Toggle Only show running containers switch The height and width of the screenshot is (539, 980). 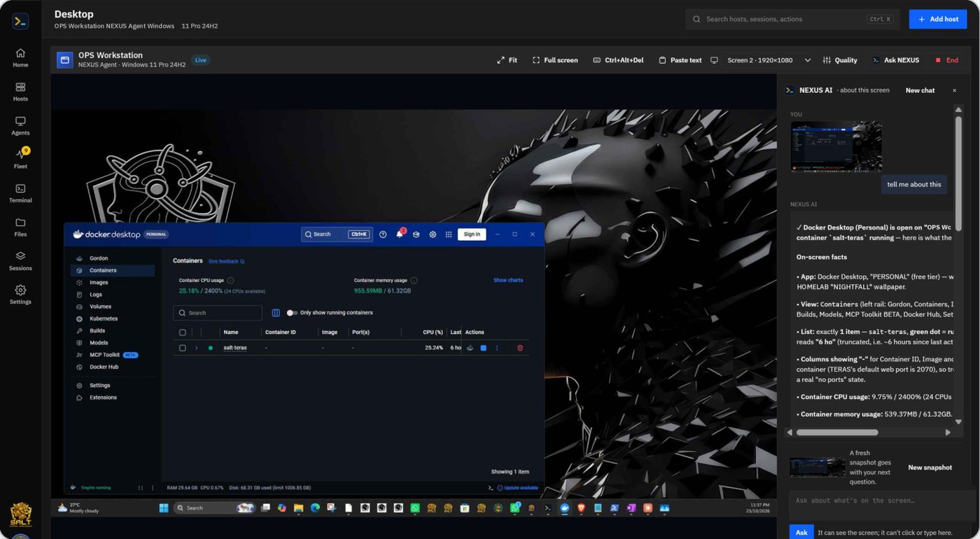pyautogui.click(x=292, y=313)
